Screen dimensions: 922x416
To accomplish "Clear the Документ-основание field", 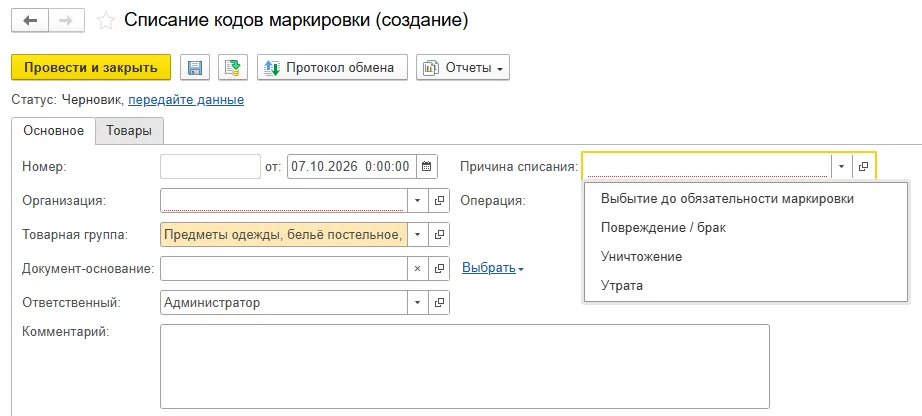I will point(417,268).
